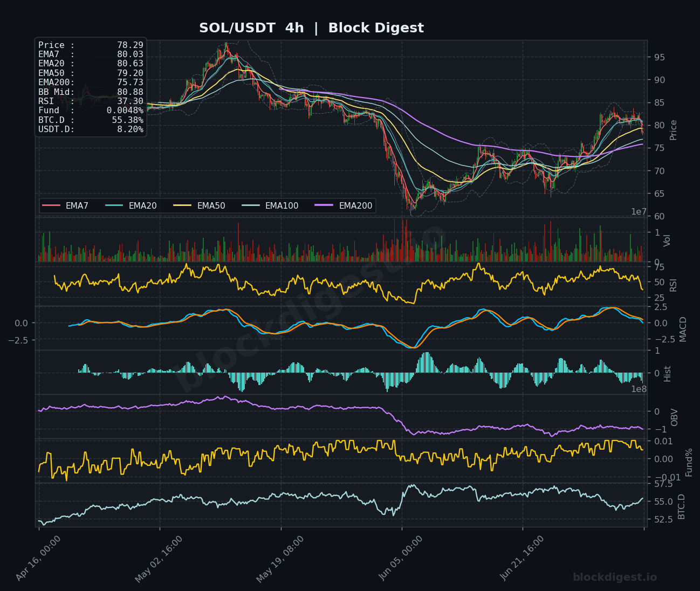Select the EMA7 legend entry

65,205
